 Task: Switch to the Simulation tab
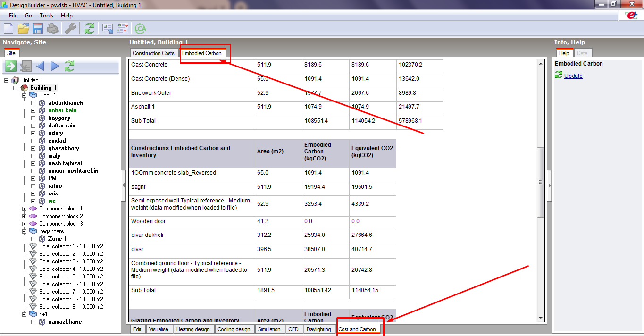pyautogui.click(x=269, y=329)
